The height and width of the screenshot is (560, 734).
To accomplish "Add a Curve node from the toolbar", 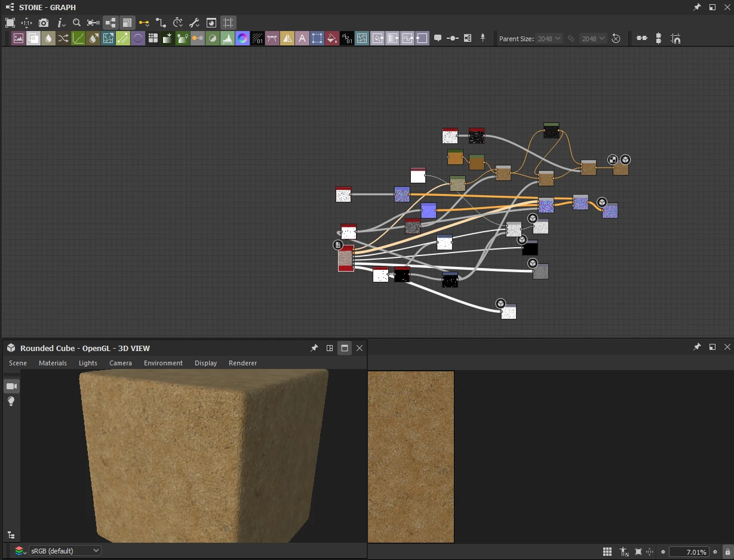I will pos(78,39).
